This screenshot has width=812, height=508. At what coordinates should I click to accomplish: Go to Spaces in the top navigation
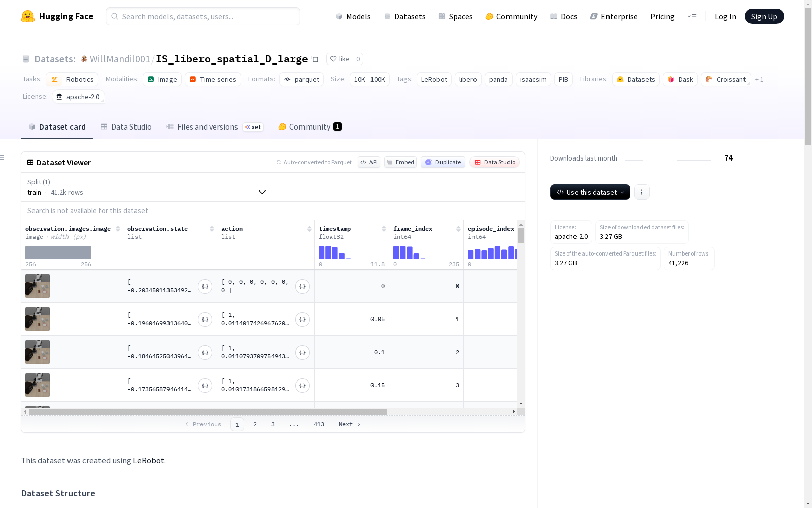[456, 16]
